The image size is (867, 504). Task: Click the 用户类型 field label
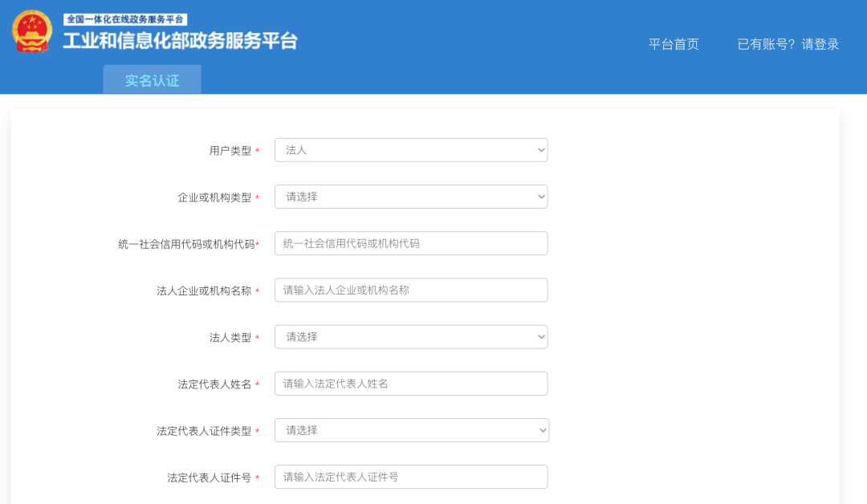click(x=230, y=151)
